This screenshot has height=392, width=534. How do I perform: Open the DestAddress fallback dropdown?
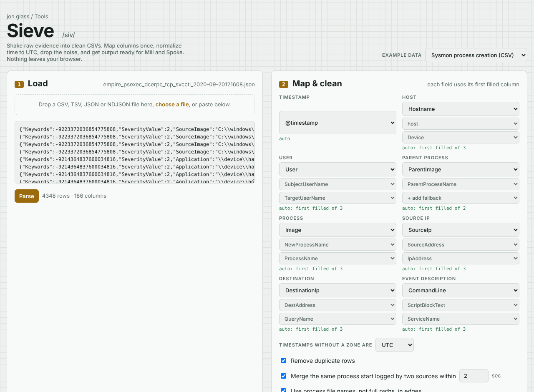point(338,305)
